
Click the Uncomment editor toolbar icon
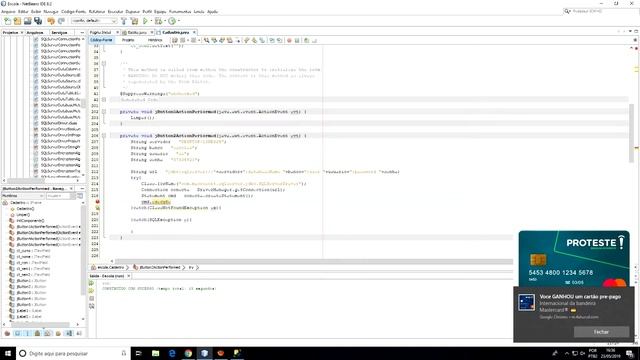pyautogui.click(x=314, y=40)
